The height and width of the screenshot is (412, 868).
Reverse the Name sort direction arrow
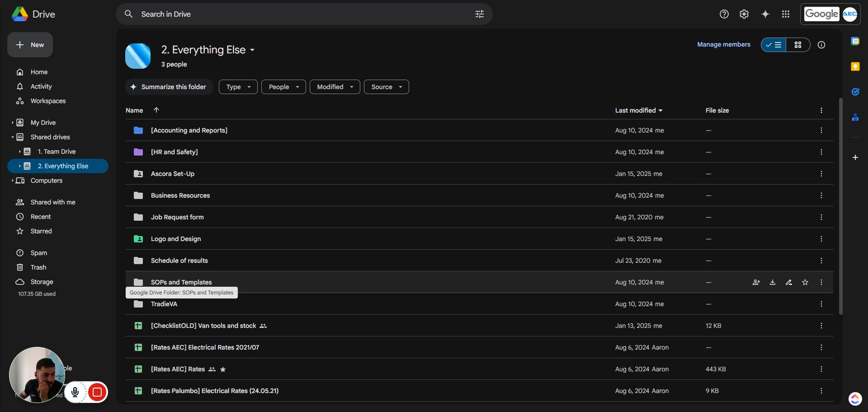[x=156, y=110]
